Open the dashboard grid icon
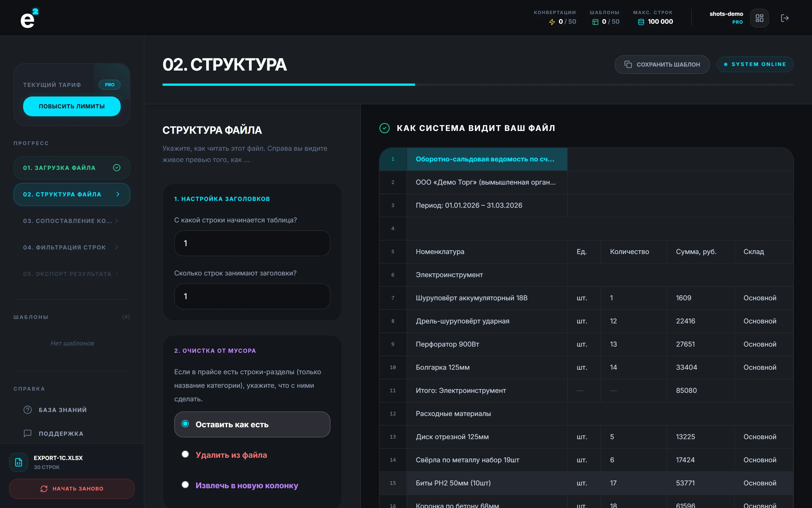This screenshot has width=812, height=508. point(759,18)
